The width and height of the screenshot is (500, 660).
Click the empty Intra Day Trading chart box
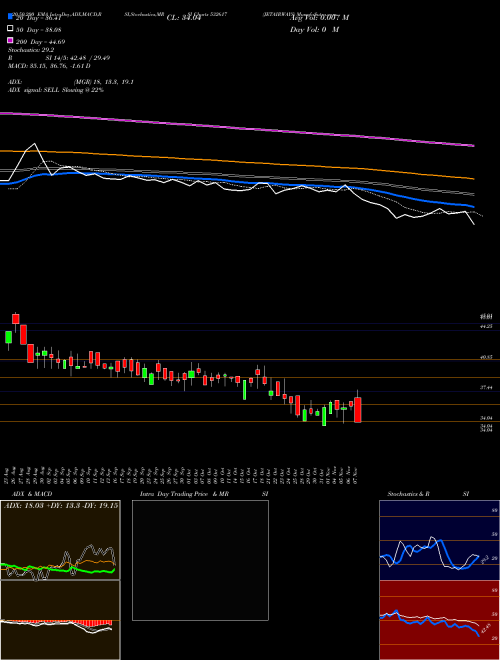click(x=200, y=560)
